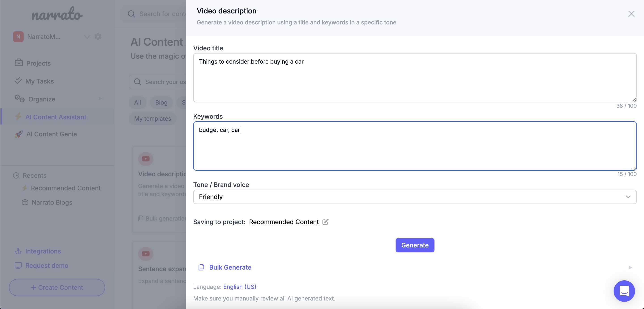Click the Keywords text area
Image resolution: width=644 pixels, height=309 pixels.
pyautogui.click(x=415, y=146)
